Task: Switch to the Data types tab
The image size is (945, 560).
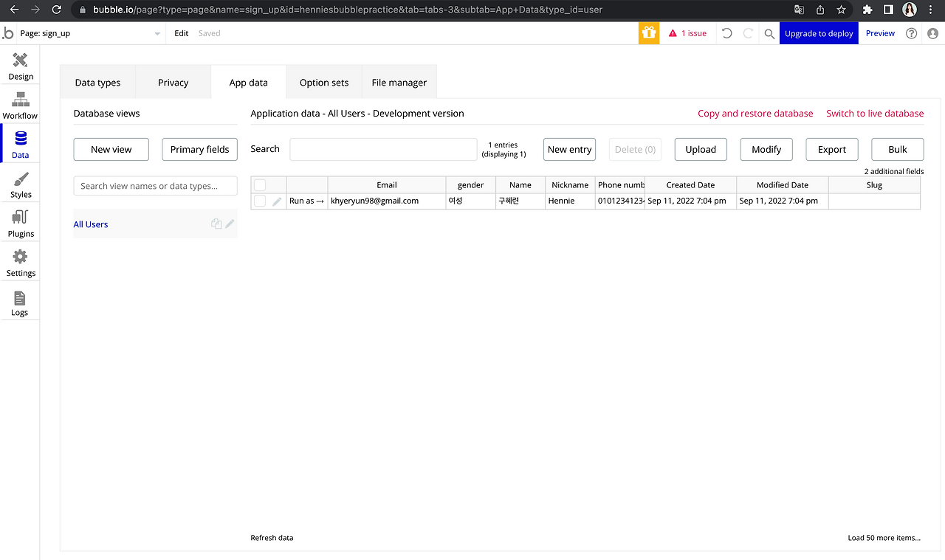Action: pyautogui.click(x=97, y=83)
